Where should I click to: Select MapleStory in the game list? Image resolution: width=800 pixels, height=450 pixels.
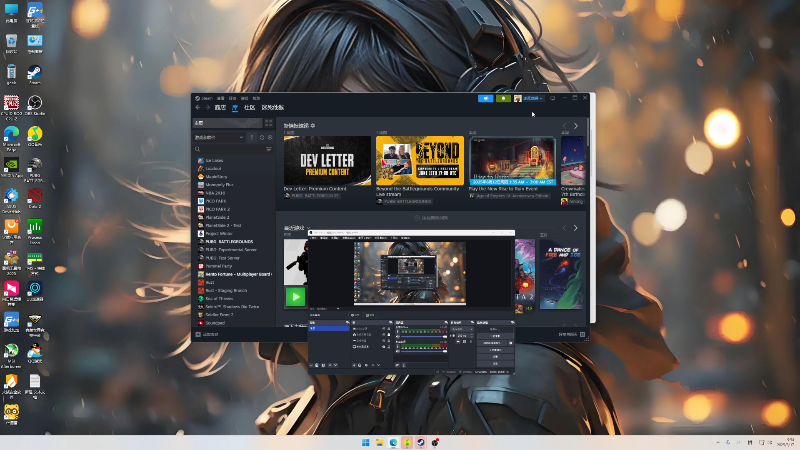(216, 177)
